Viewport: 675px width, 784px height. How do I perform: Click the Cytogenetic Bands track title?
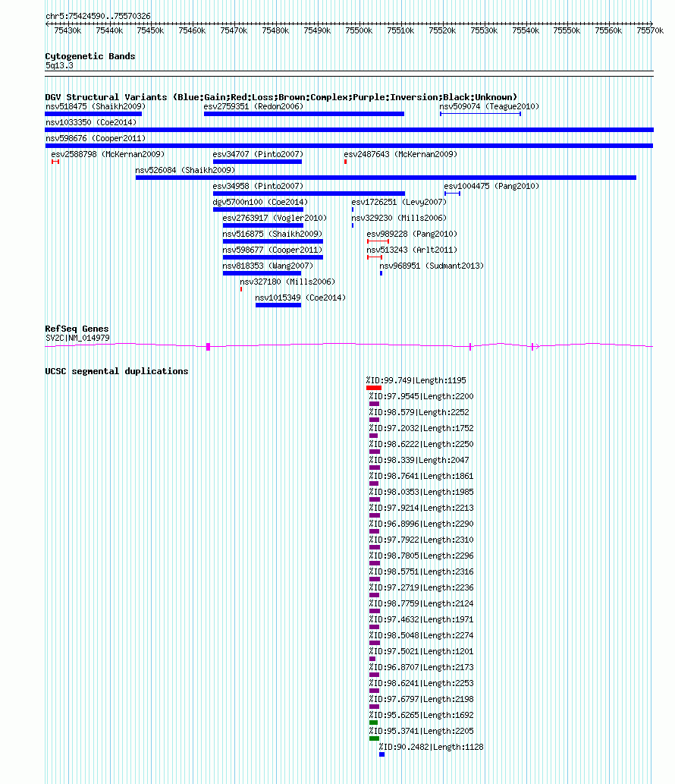(90, 56)
